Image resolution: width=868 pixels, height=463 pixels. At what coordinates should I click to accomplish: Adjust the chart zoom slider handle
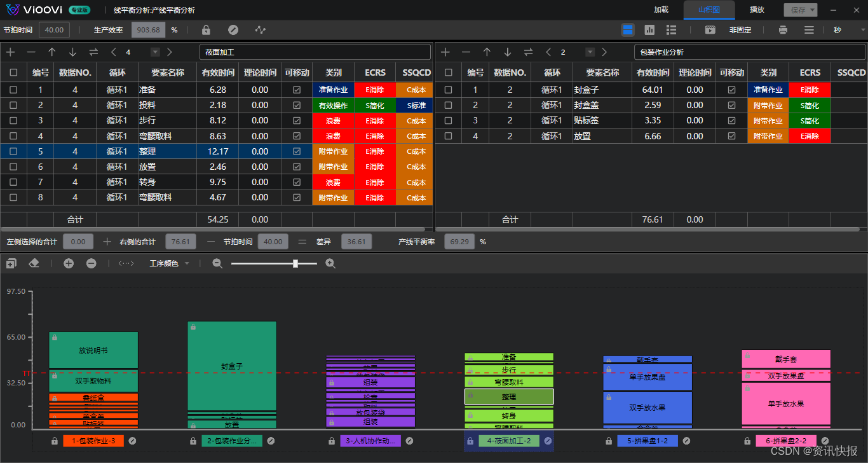295,263
